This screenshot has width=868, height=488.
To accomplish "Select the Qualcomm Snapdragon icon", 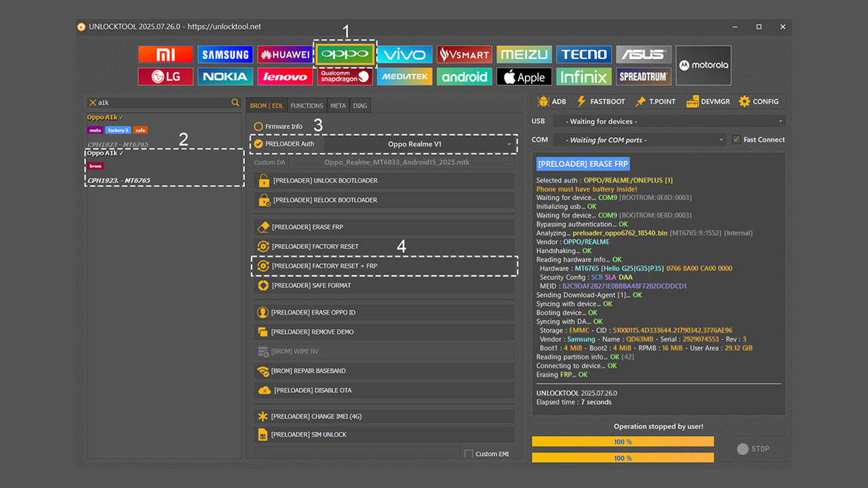I will coord(344,77).
